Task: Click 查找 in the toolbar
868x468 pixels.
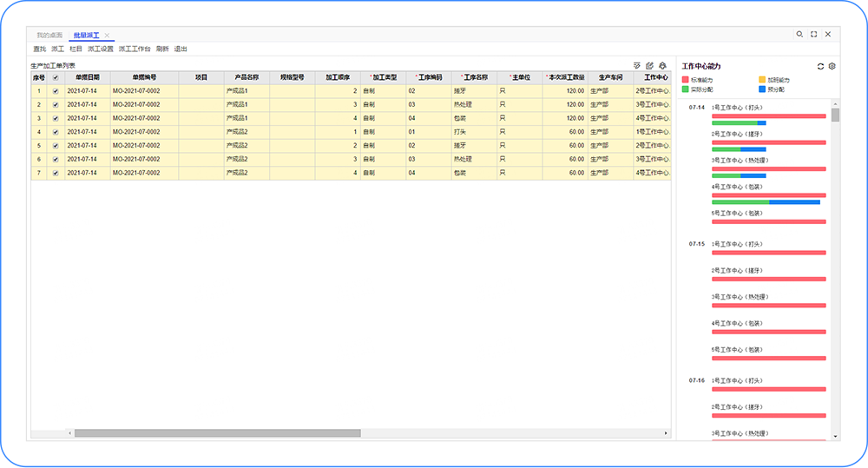Action: [40, 49]
